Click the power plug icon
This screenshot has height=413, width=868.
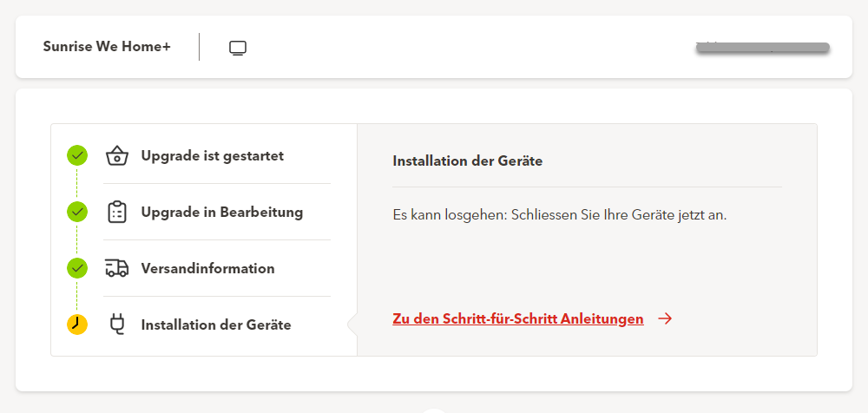[117, 324]
